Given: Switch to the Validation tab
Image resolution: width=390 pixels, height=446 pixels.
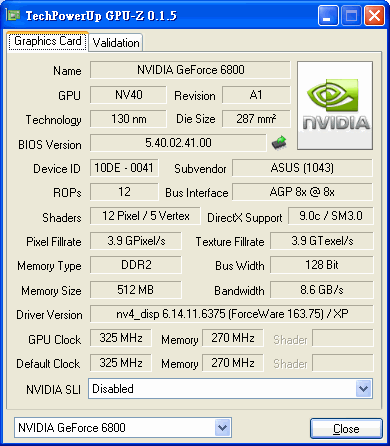Looking at the screenshot, I should [x=116, y=43].
